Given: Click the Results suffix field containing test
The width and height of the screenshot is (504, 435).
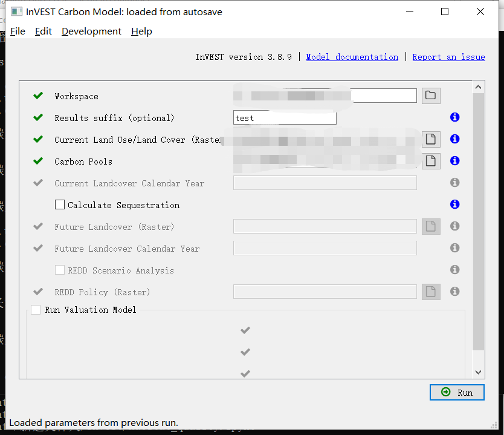Looking at the screenshot, I should [x=285, y=118].
